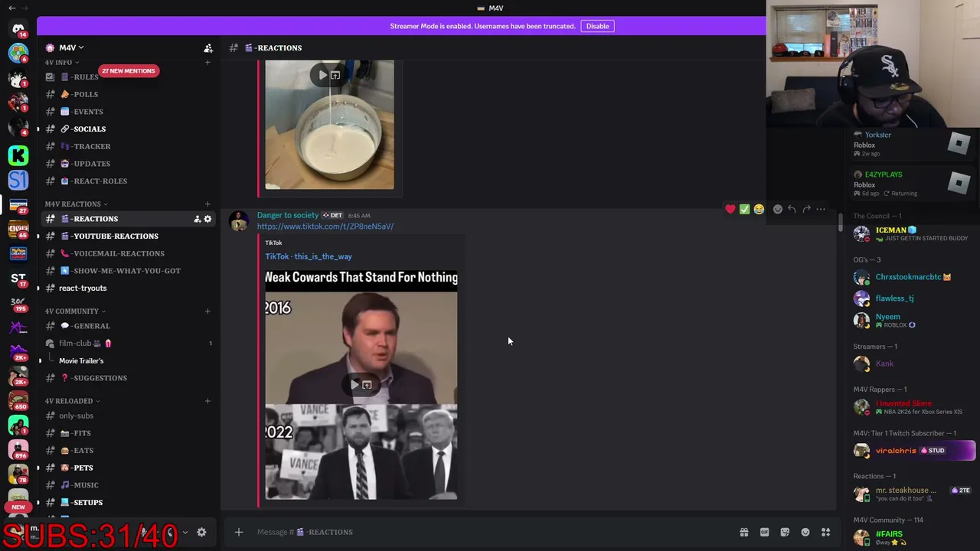Open Chrxstookmarcbtc member entry
980x551 pixels.
[911, 277]
